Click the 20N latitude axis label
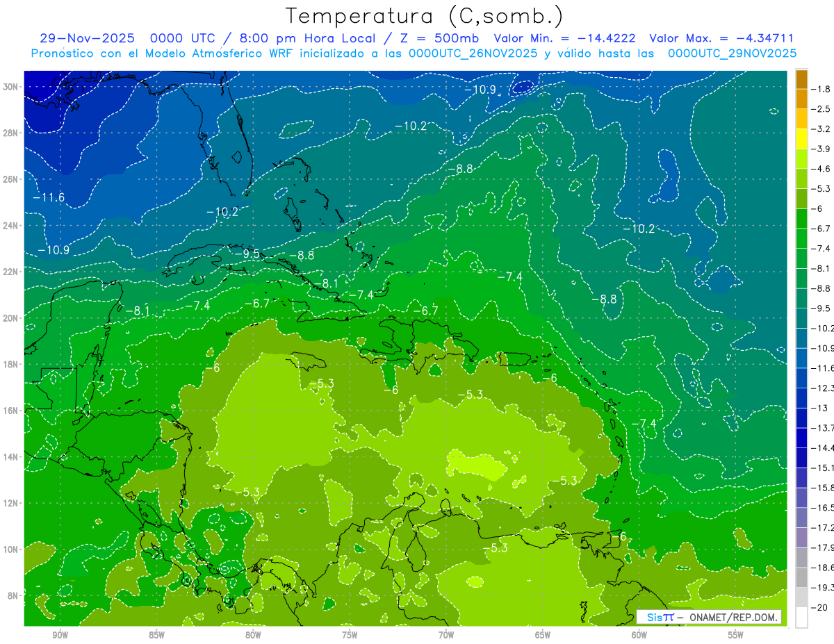834x644 pixels. (x=11, y=318)
